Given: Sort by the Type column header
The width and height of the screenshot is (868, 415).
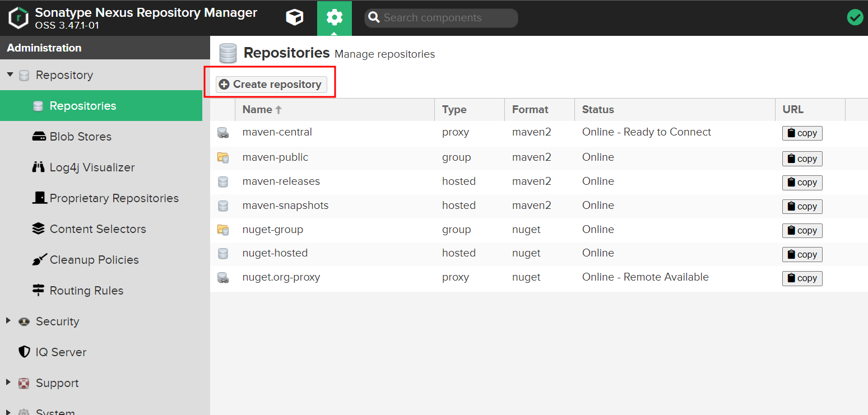Looking at the screenshot, I should point(470,110).
